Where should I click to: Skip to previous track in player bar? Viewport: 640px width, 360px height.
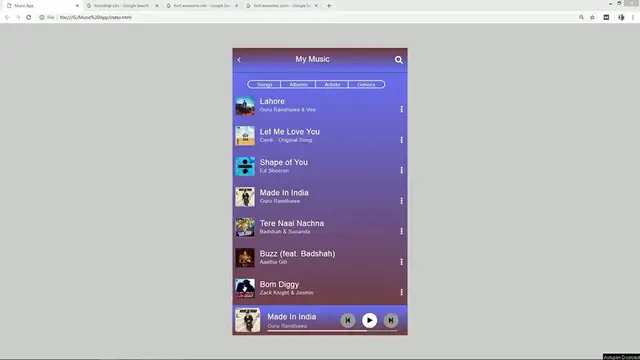click(x=348, y=320)
